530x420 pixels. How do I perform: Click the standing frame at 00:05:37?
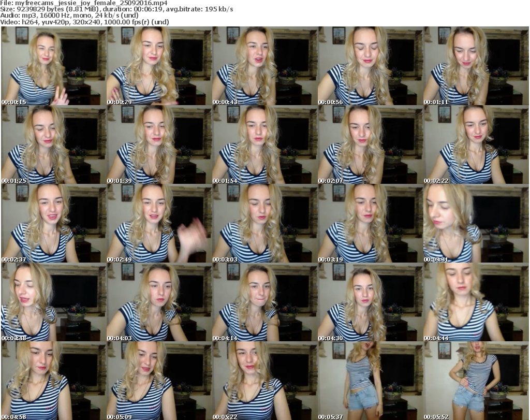(370, 381)
